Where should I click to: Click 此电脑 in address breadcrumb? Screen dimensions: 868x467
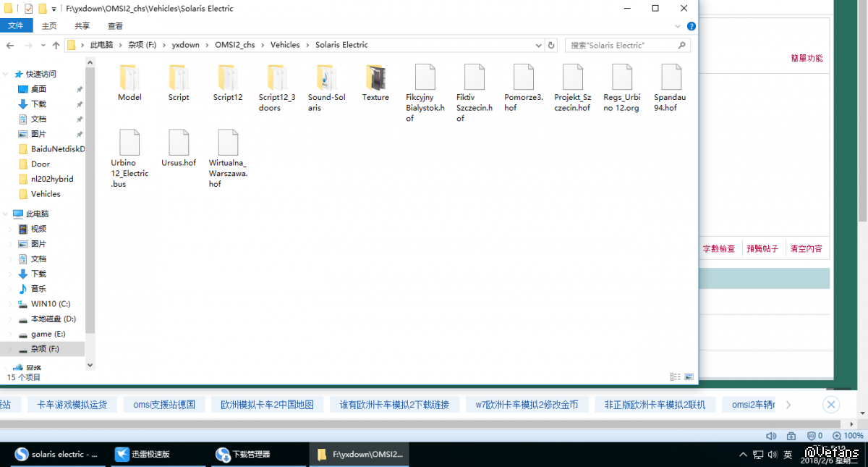coord(101,45)
